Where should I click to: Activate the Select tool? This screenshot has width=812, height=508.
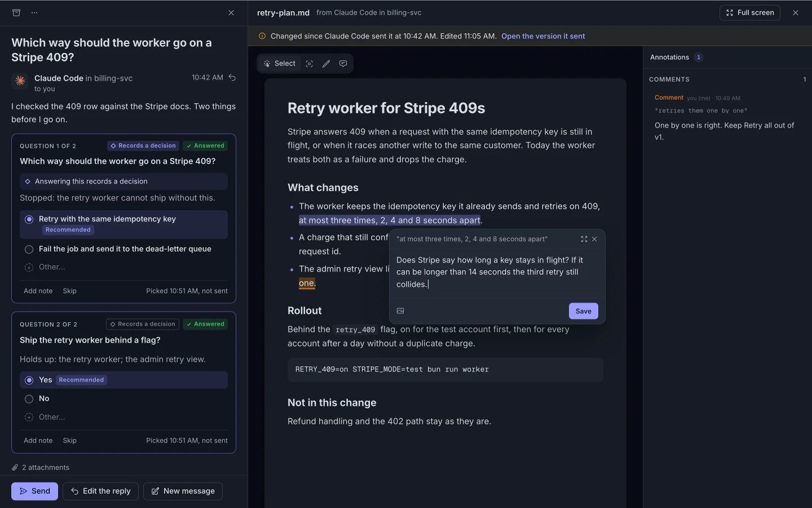[x=280, y=64]
